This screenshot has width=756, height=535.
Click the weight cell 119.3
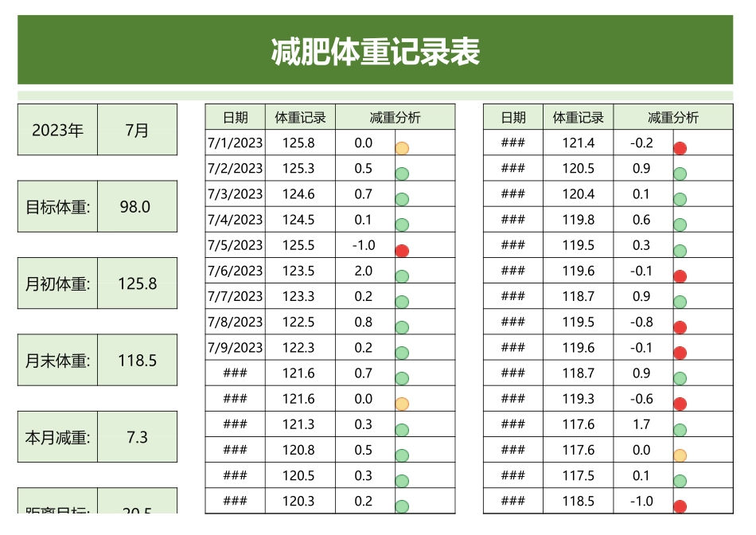578,399
